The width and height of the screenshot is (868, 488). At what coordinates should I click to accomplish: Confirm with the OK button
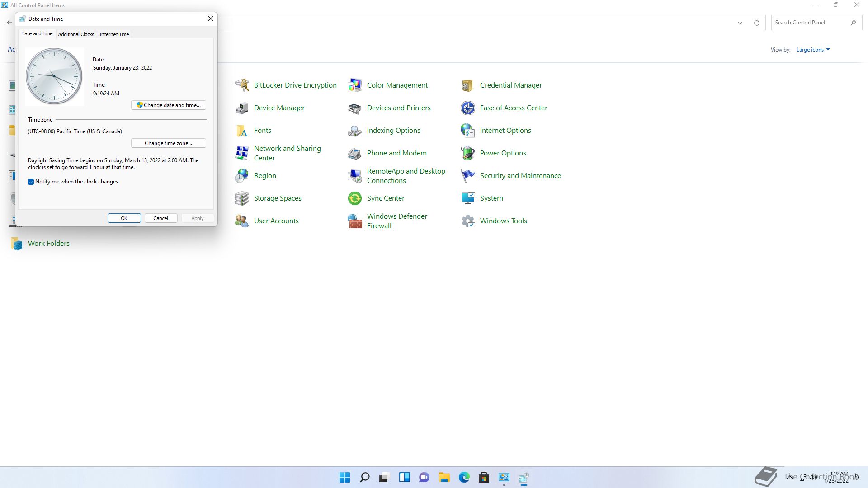click(124, 218)
